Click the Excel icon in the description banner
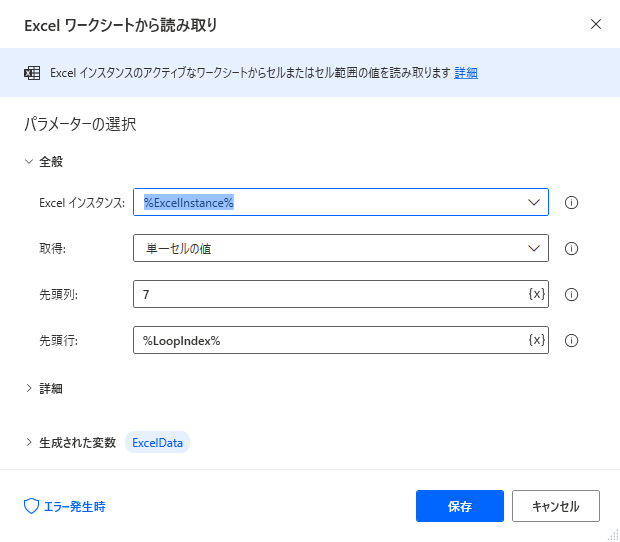 click(32, 73)
